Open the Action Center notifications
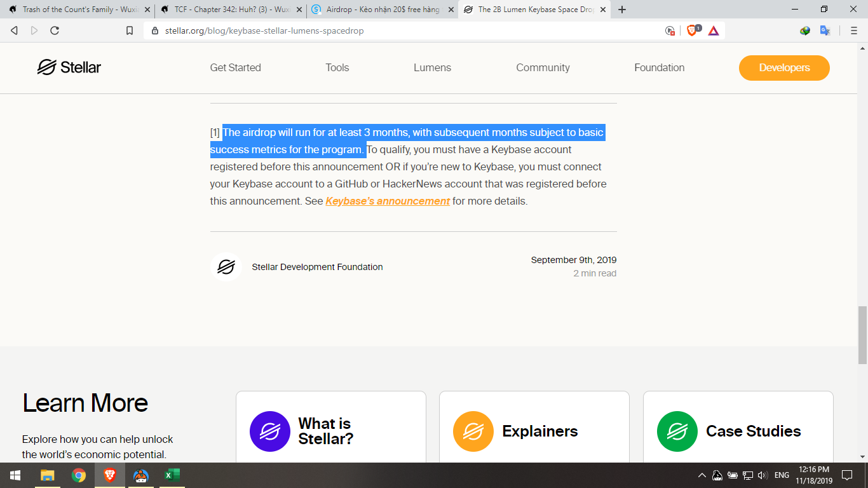Image resolution: width=868 pixels, height=488 pixels. pos(847,475)
